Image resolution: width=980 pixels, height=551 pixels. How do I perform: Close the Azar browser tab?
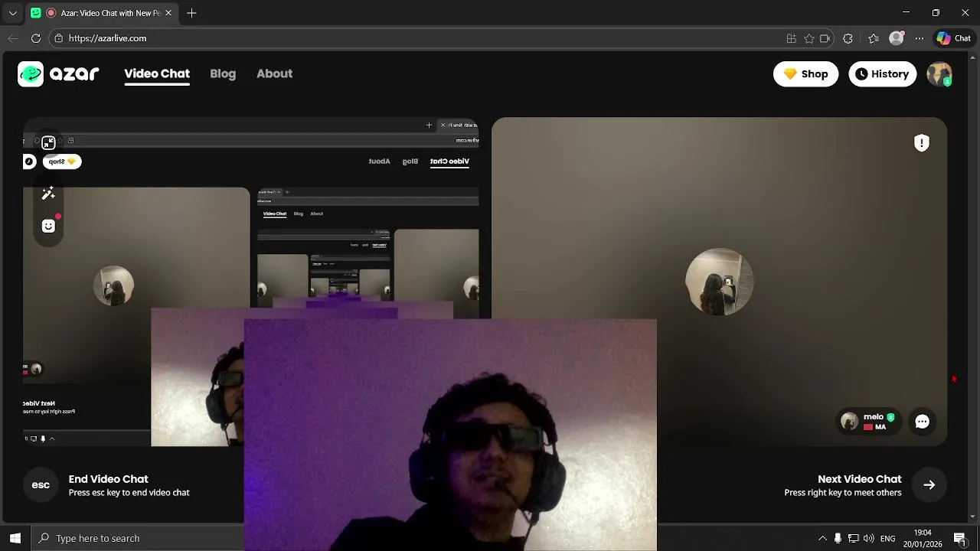(168, 13)
